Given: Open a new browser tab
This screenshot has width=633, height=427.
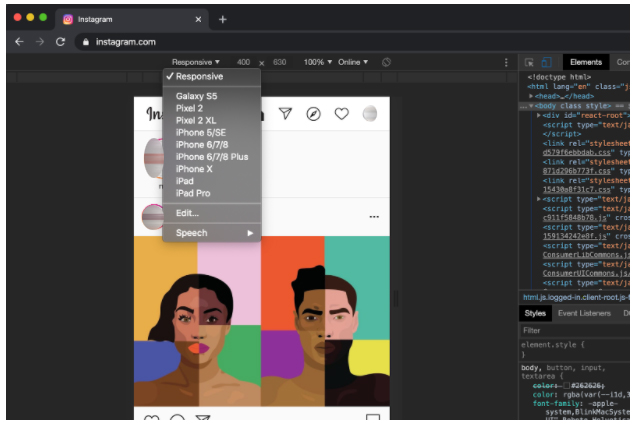Looking at the screenshot, I should pyautogui.click(x=222, y=19).
